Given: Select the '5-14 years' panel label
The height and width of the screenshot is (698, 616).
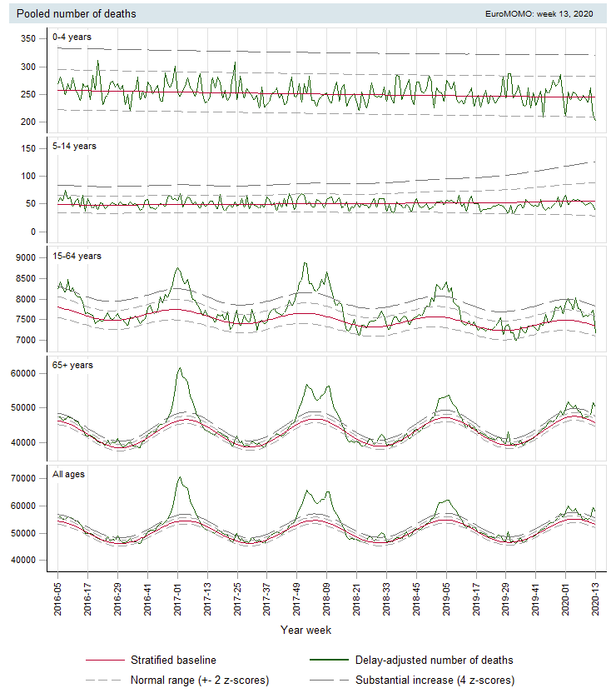Looking at the screenshot, I should 74,146.
